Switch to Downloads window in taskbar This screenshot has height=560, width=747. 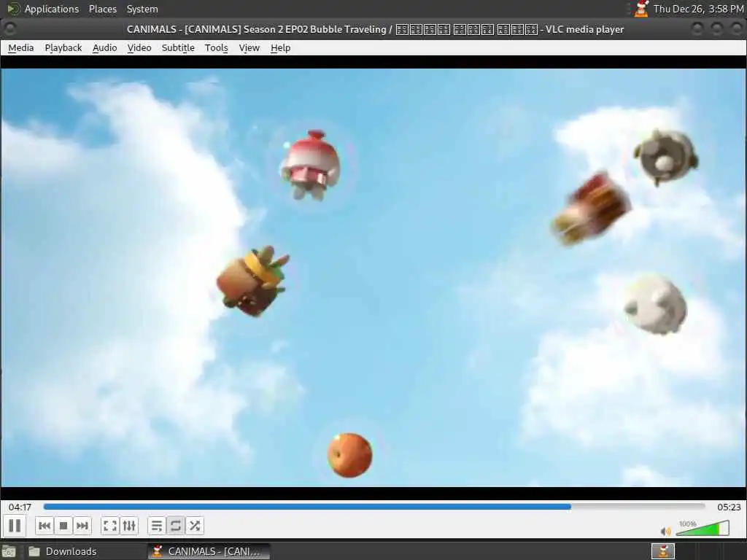pos(85,551)
